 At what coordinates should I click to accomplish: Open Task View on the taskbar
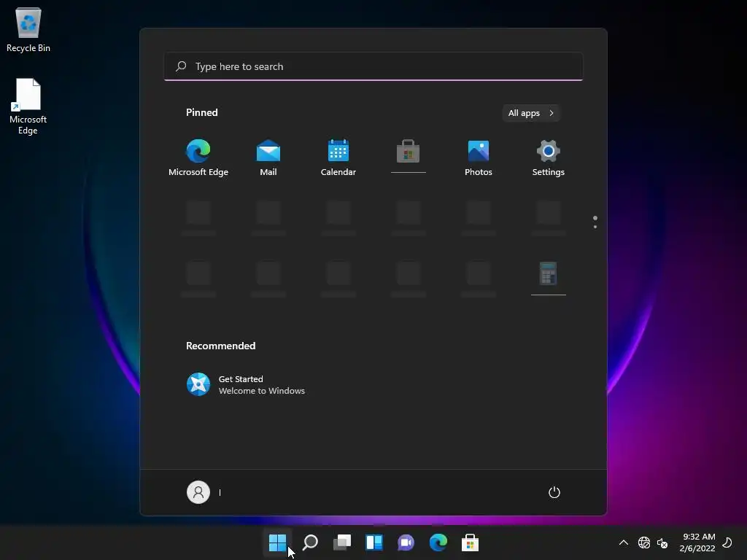pos(342,542)
